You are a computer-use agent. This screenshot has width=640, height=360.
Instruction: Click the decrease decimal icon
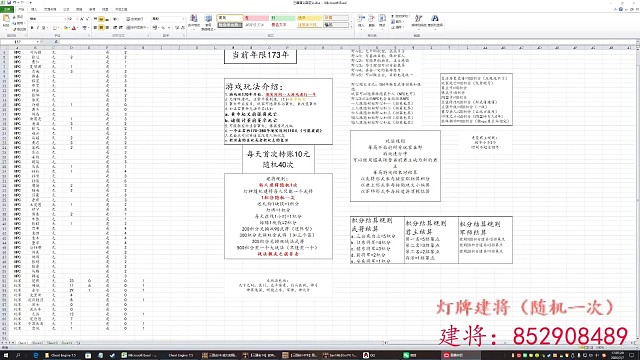pyautogui.click(x=182, y=28)
